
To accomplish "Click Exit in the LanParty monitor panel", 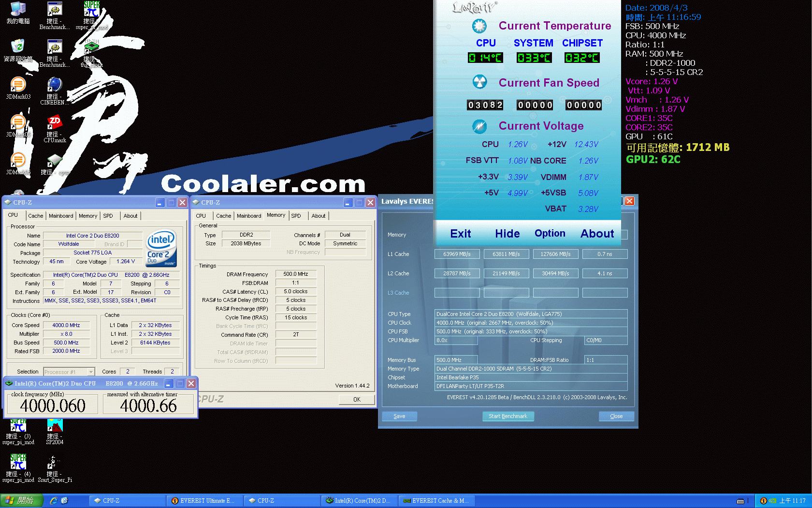I will pyautogui.click(x=460, y=234).
